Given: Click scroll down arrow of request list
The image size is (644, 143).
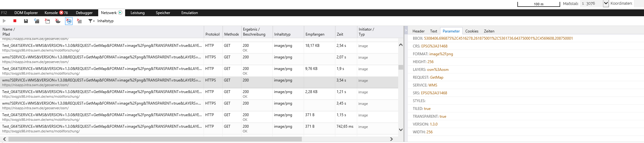Looking at the screenshot, I should [x=401, y=130].
